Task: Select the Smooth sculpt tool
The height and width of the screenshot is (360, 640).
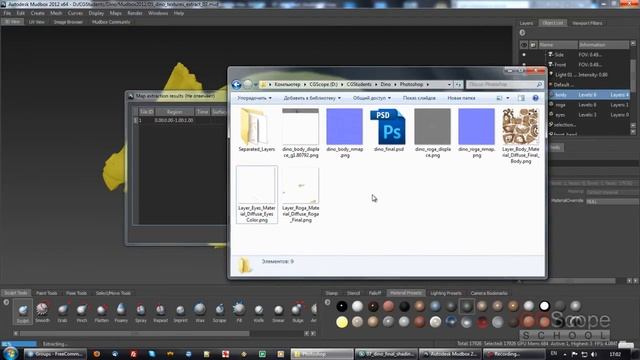Action: (x=42, y=312)
